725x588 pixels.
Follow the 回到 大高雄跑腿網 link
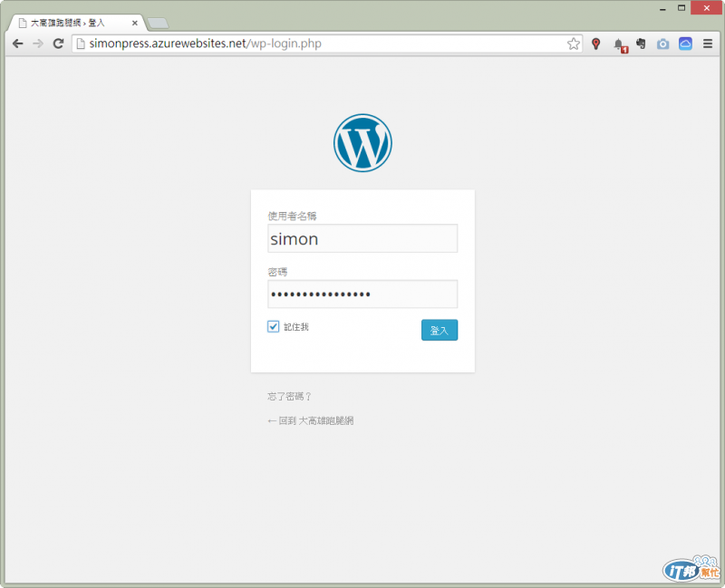[311, 420]
